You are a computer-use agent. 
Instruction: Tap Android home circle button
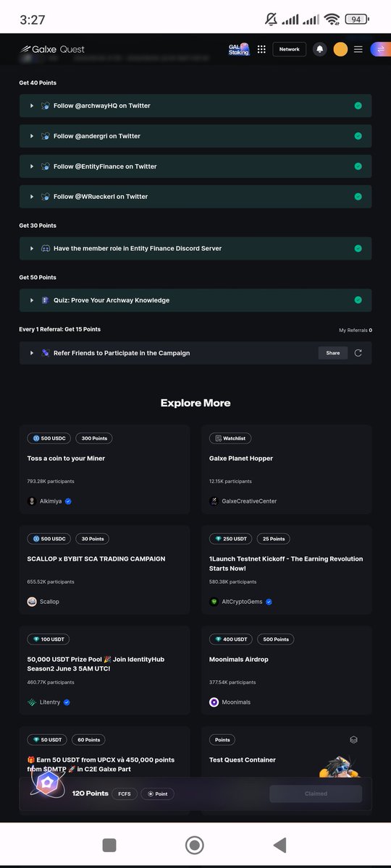[x=194, y=845]
